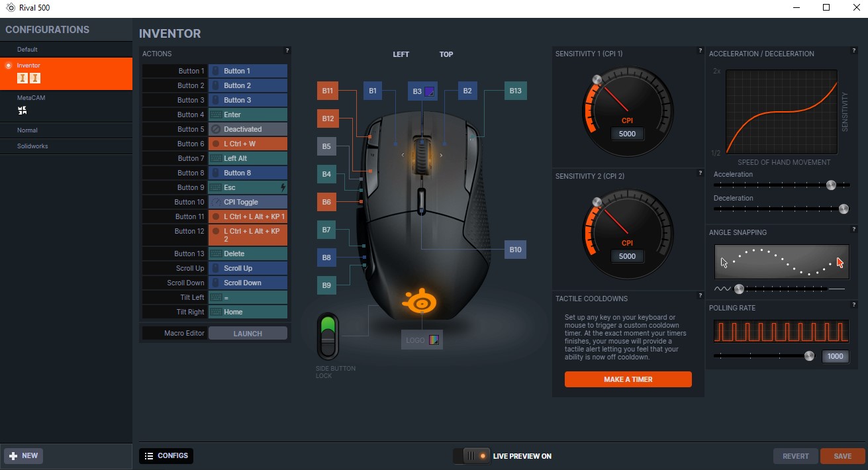Viewport: 868px width, 470px height.
Task: Open the Scroll Up action selector
Action: 248,268
